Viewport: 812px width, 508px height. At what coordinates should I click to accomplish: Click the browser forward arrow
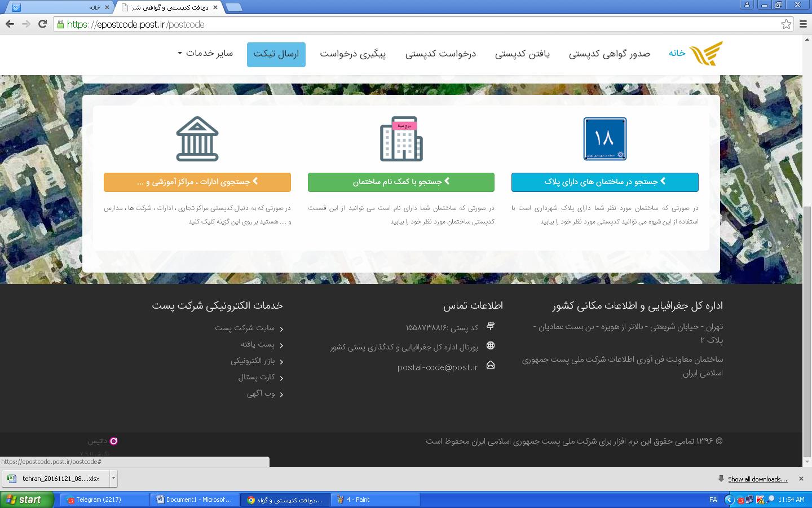click(x=26, y=24)
